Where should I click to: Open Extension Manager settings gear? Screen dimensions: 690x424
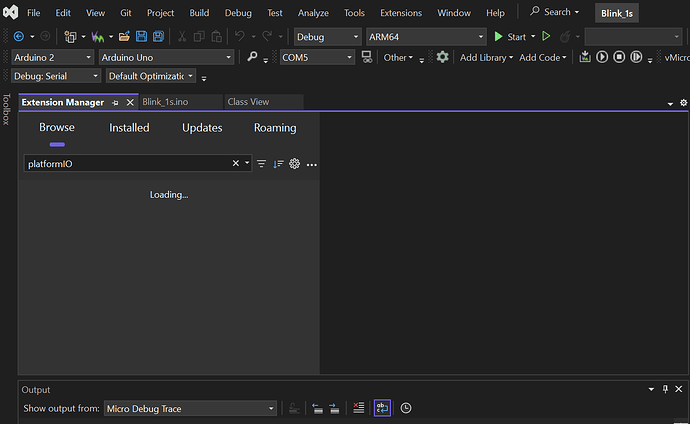coord(294,164)
